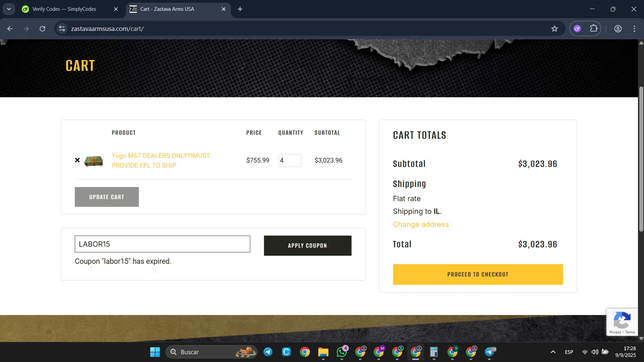Screen dimensions: 644x362
Task: Open reCAPTCHA Privacy link
Action: coord(615,332)
